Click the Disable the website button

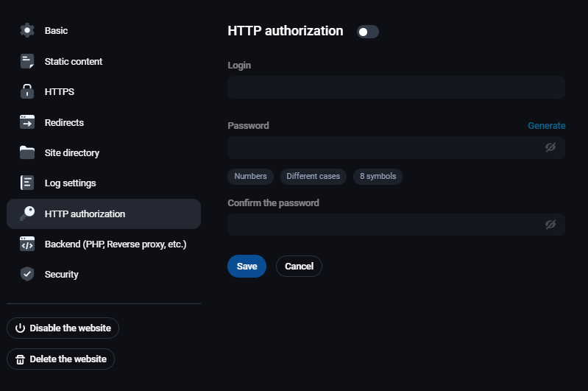[x=63, y=328]
